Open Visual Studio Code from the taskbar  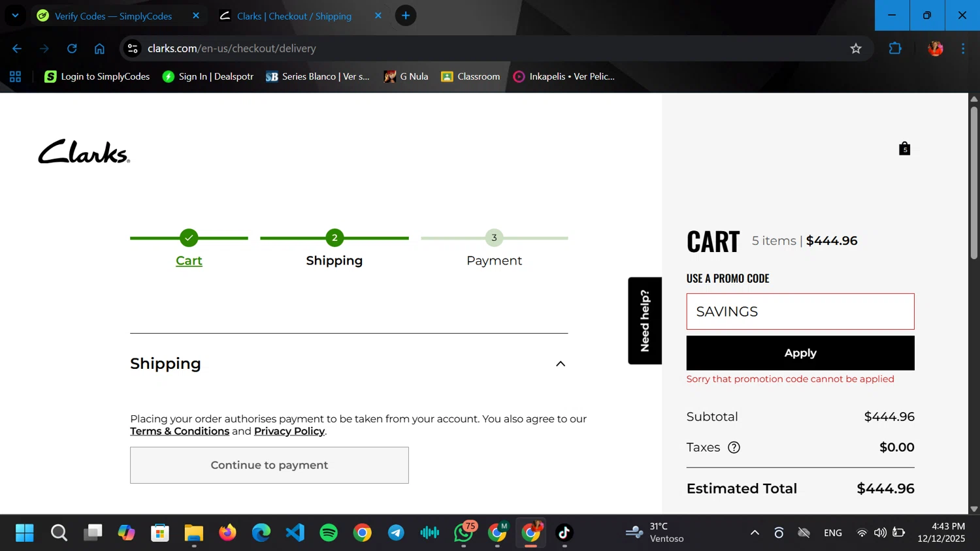point(295,533)
